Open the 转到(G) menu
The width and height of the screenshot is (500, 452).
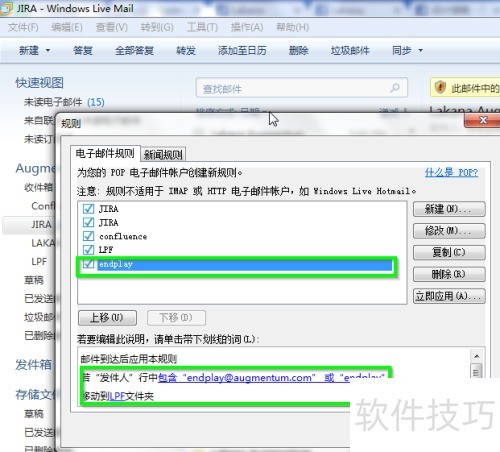point(157,27)
